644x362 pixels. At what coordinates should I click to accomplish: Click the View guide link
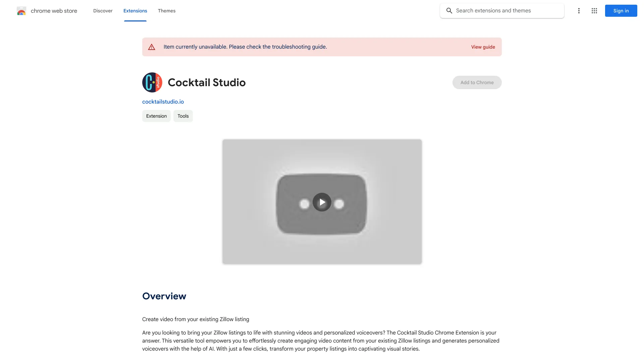click(483, 47)
